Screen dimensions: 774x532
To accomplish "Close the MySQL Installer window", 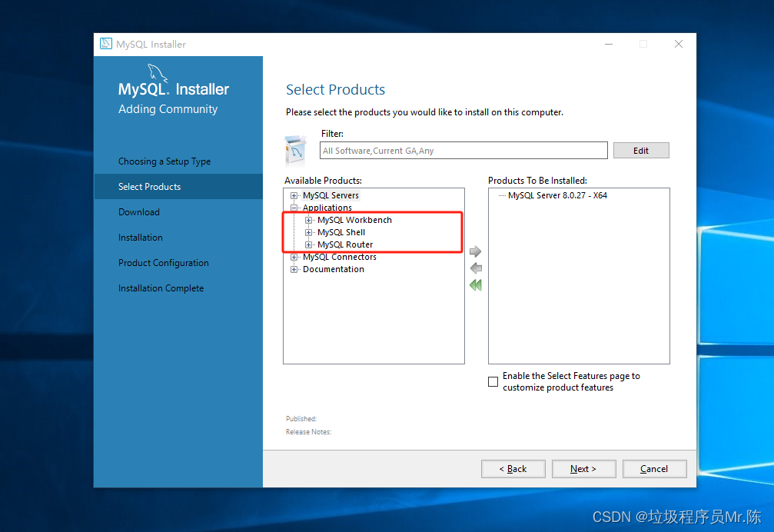I will pyautogui.click(x=679, y=44).
